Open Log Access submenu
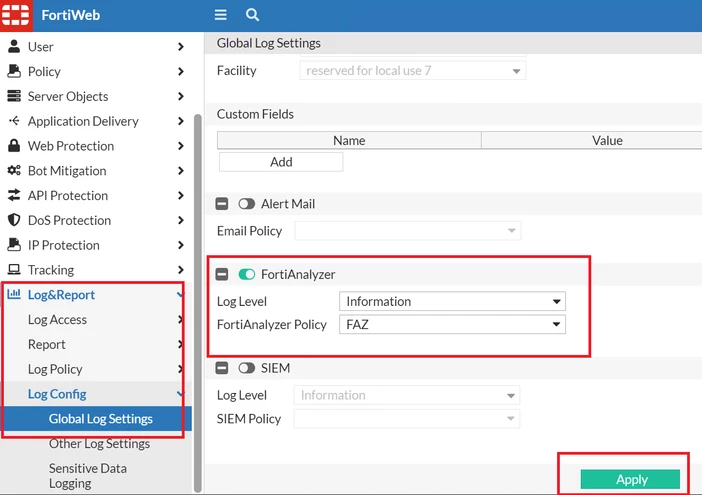This screenshot has height=495, width=702. (96, 320)
